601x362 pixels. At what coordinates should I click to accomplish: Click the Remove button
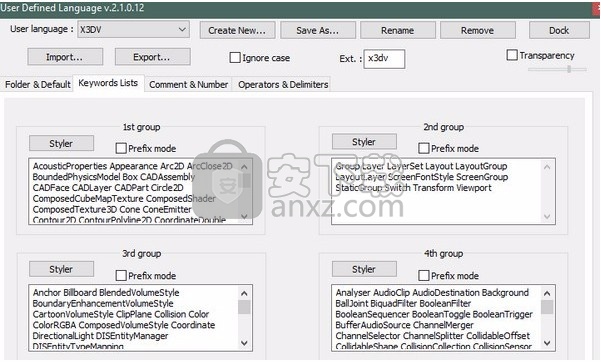tap(478, 30)
